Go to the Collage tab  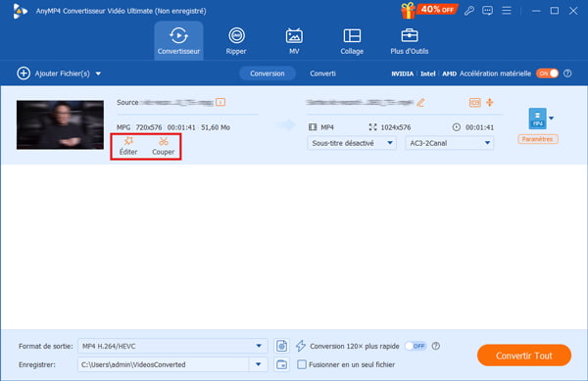pos(352,40)
